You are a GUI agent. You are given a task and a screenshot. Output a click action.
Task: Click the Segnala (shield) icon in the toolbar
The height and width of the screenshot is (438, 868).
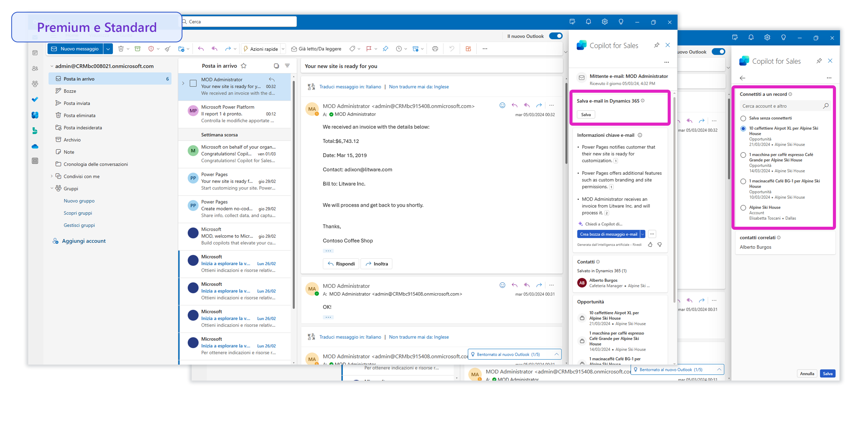coord(151,48)
